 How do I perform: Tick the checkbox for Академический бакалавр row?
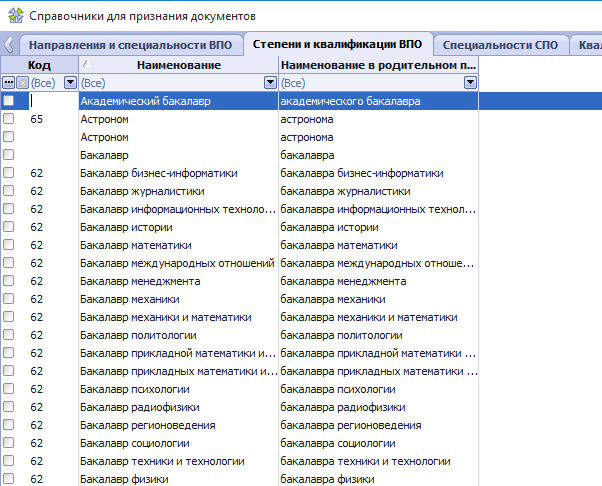(x=9, y=101)
